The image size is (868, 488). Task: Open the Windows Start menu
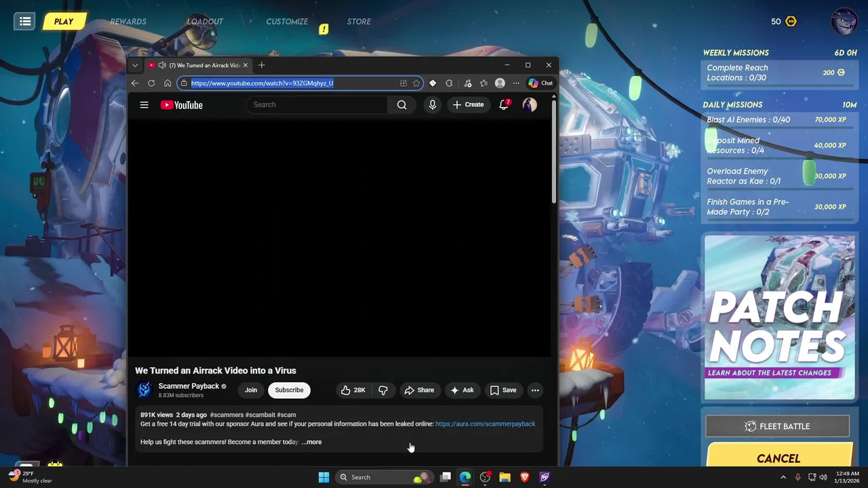[323, 477]
